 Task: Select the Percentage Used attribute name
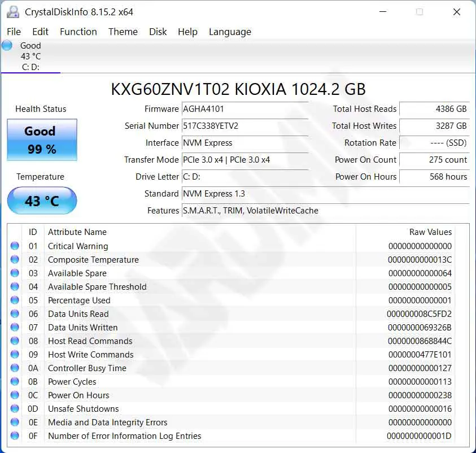tap(79, 300)
